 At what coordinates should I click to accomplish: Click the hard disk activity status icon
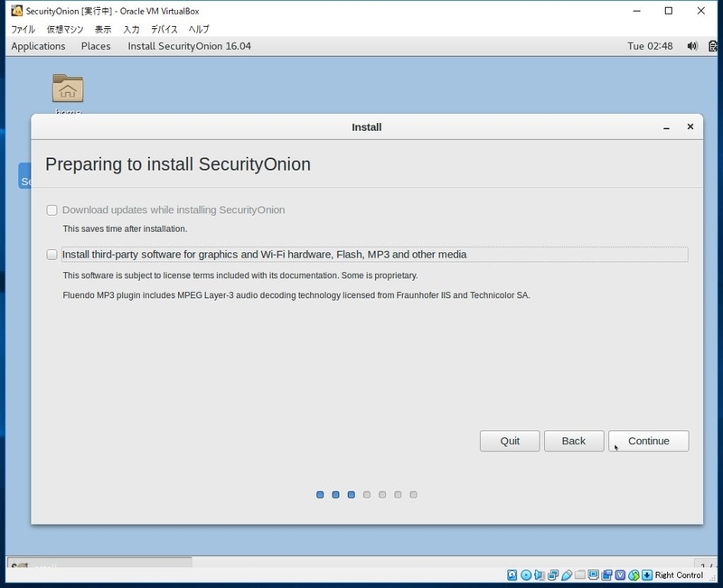(x=512, y=575)
